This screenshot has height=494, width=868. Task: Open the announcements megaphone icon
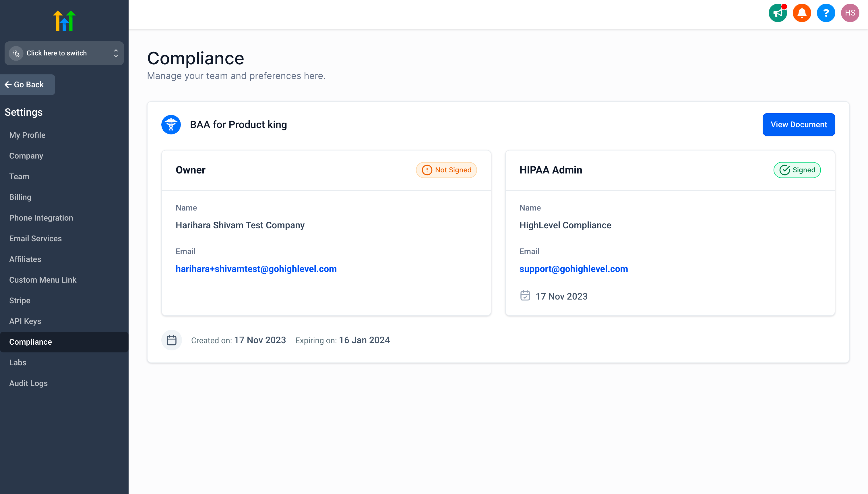click(778, 13)
